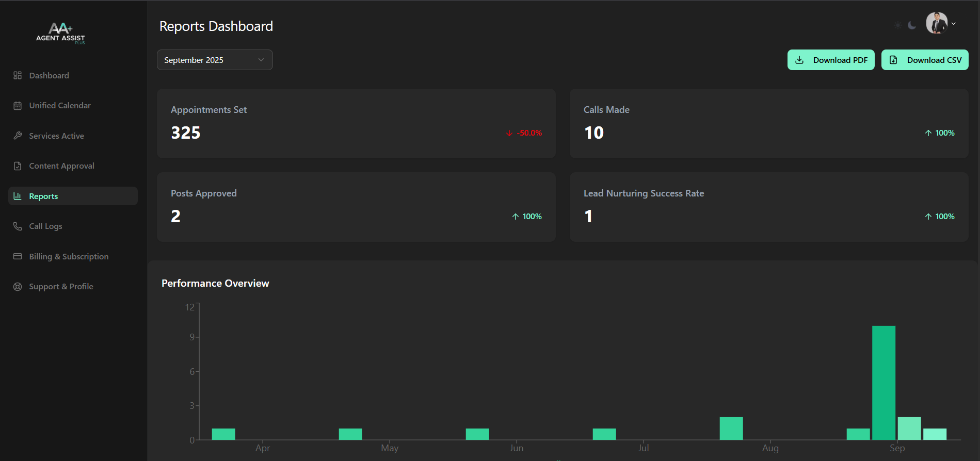Click the Call Logs phone icon
The width and height of the screenshot is (980, 461).
[18, 226]
